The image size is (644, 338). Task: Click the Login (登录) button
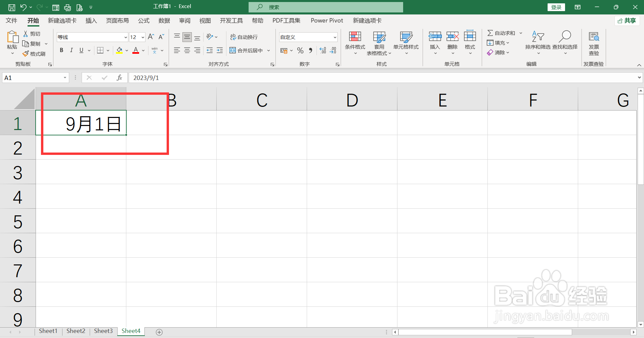point(556,7)
